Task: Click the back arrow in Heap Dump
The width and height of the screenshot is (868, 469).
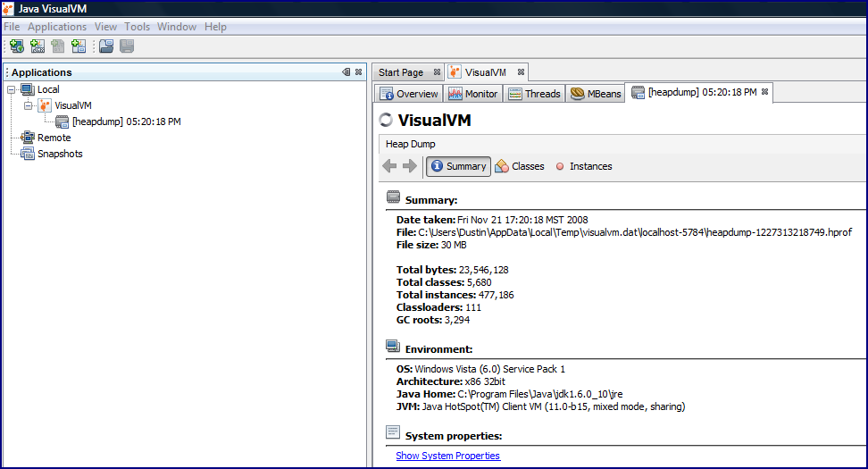Action: 389,166
